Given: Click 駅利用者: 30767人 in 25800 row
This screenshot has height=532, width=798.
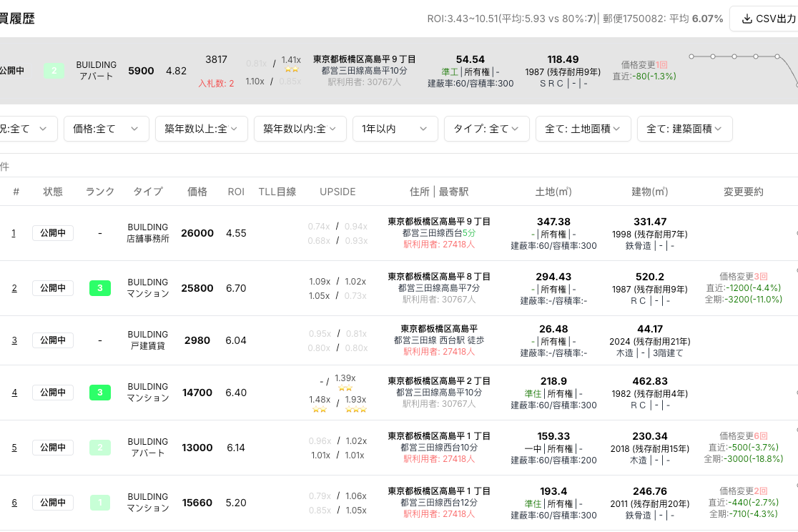Looking at the screenshot, I should 439,300.
